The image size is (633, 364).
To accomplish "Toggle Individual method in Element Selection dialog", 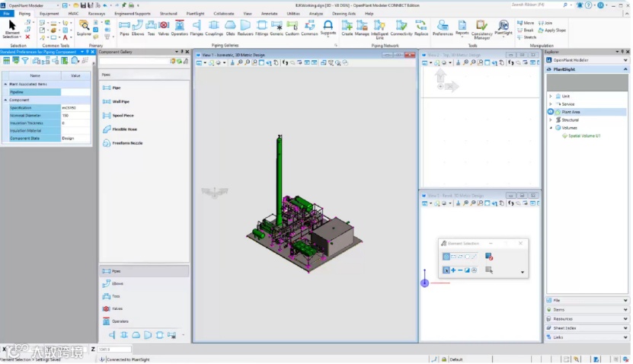I will (x=446, y=257).
